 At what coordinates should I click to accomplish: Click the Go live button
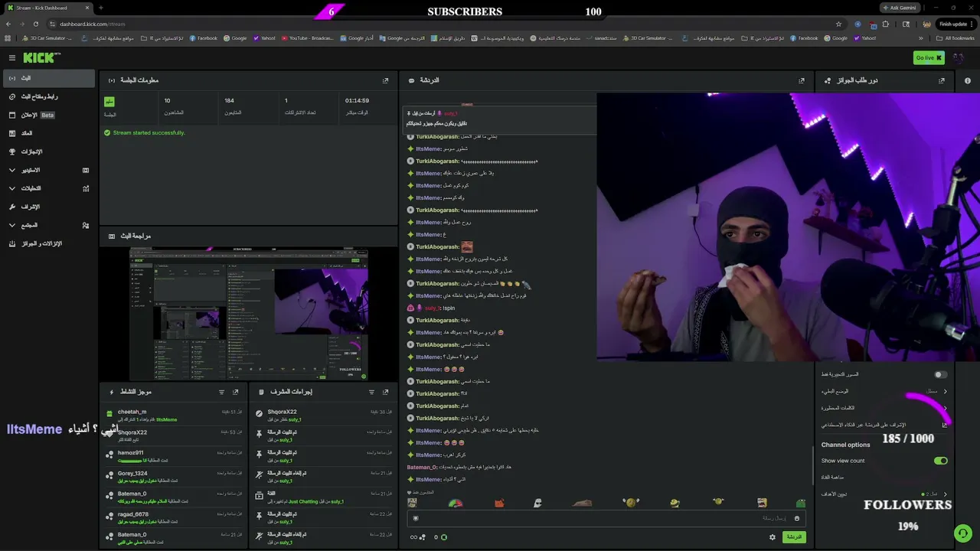(929, 57)
